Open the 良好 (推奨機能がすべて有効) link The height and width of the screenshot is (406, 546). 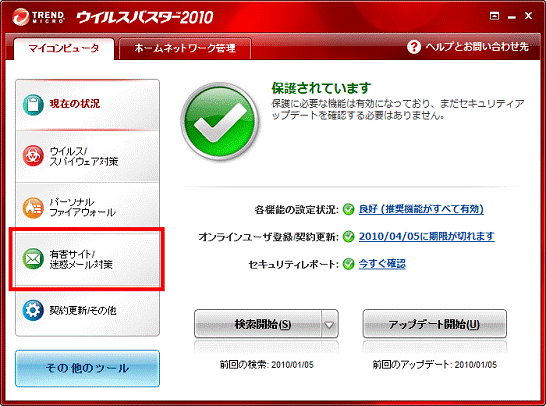click(x=421, y=209)
